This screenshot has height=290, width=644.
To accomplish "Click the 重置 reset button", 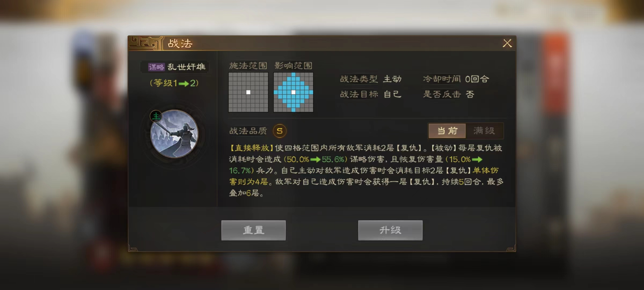I will coord(254,230).
